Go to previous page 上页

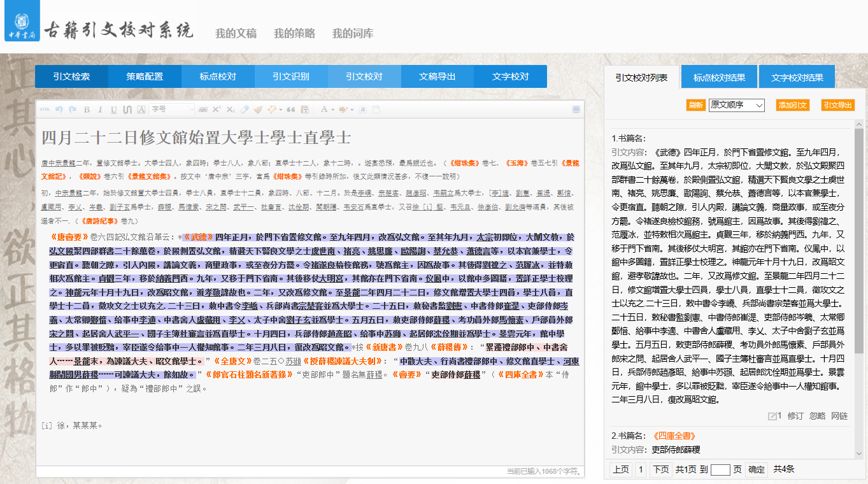click(621, 469)
